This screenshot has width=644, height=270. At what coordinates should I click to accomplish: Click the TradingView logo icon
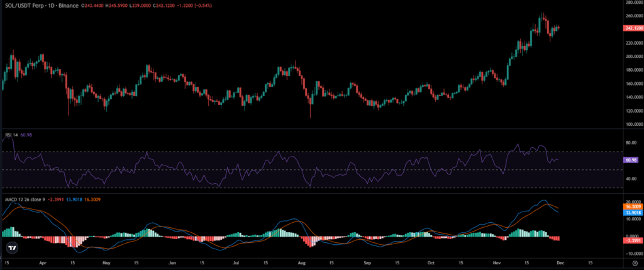click(13, 247)
